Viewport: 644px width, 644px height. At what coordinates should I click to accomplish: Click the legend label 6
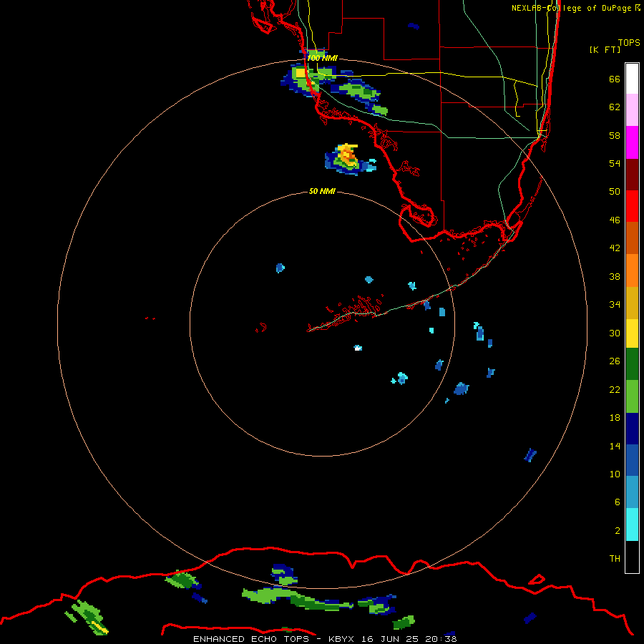click(x=617, y=502)
